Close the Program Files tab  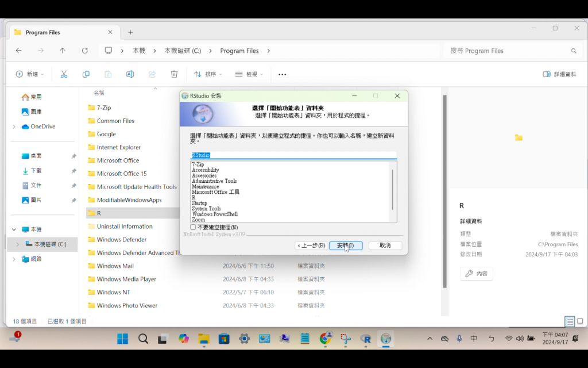pos(110,32)
